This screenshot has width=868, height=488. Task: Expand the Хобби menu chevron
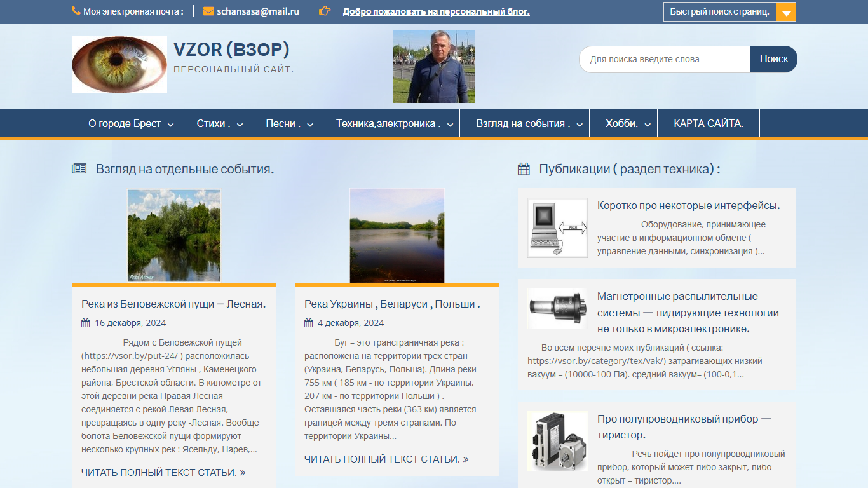(648, 125)
